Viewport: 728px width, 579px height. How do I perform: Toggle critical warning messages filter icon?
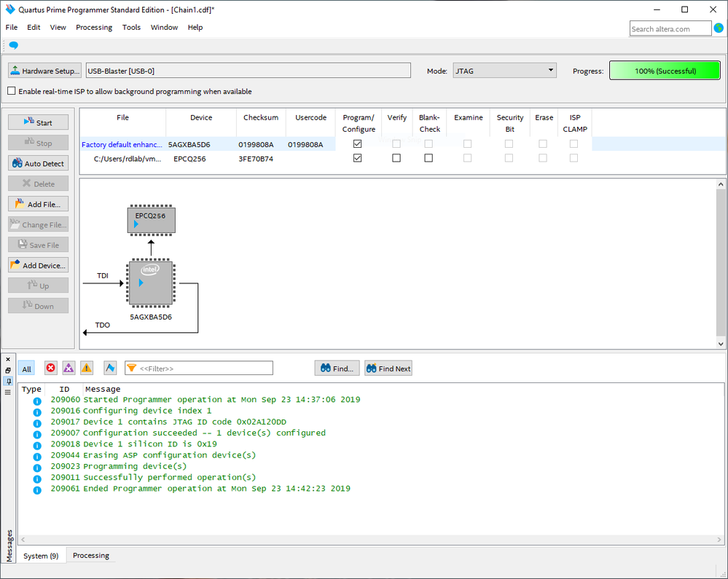(x=69, y=369)
